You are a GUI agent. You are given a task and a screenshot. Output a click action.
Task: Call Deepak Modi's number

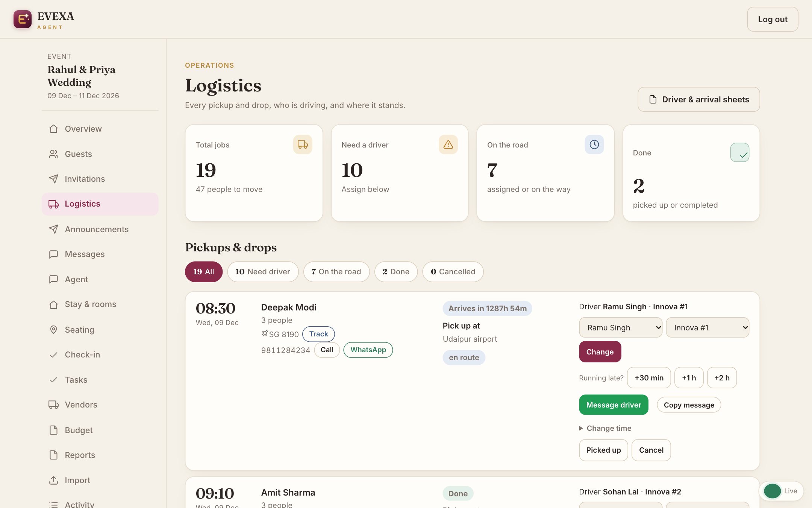click(x=327, y=350)
